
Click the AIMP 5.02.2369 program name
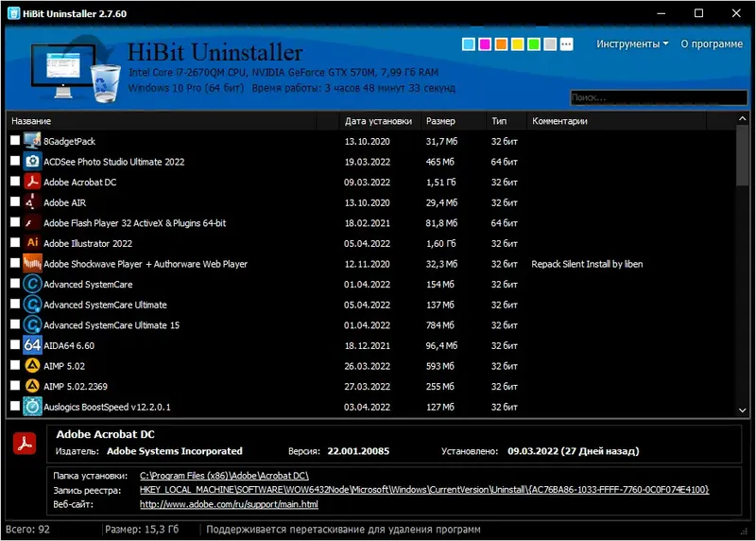tap(76, 387)
